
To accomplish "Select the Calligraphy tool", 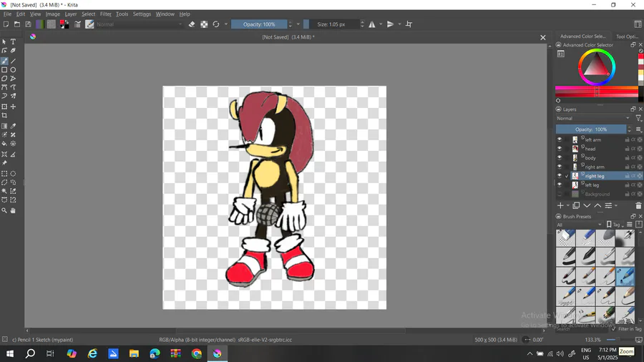I will click(x=13, y=51).
